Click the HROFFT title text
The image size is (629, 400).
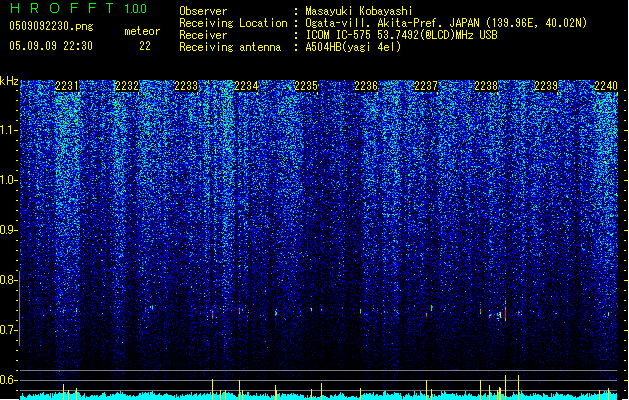(62, 8)
